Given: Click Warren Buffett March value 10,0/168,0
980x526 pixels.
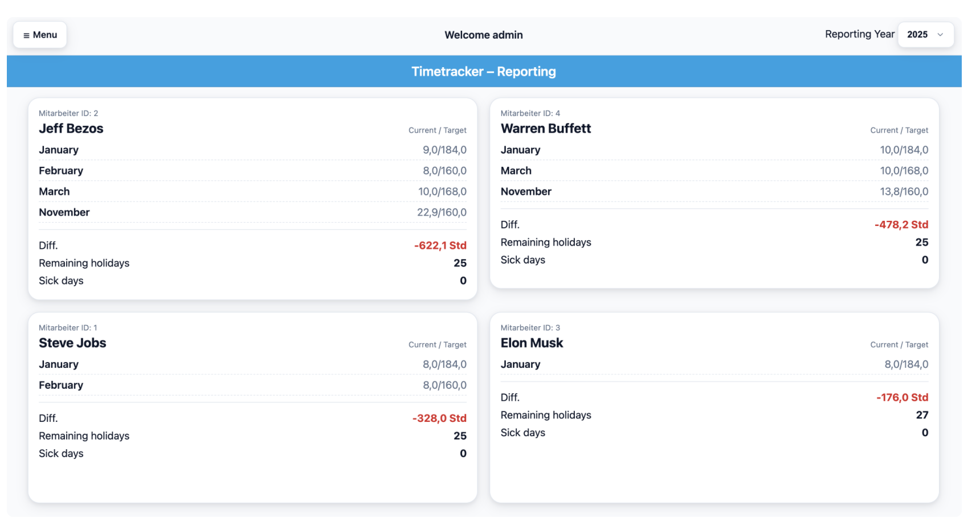Looking at the screenshot, I should (x=904, y=171).
